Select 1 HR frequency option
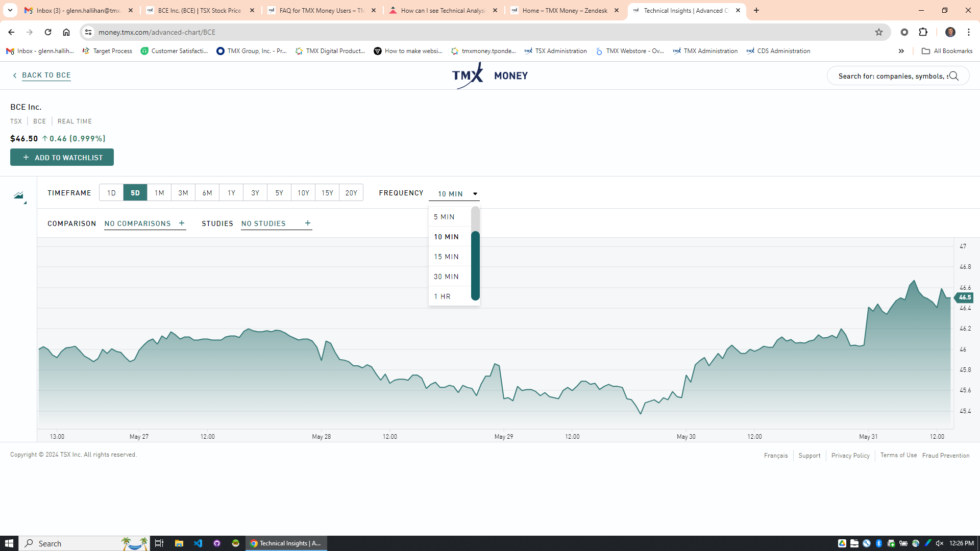Screen dimensions: 980x551 (x=442, y=296)
